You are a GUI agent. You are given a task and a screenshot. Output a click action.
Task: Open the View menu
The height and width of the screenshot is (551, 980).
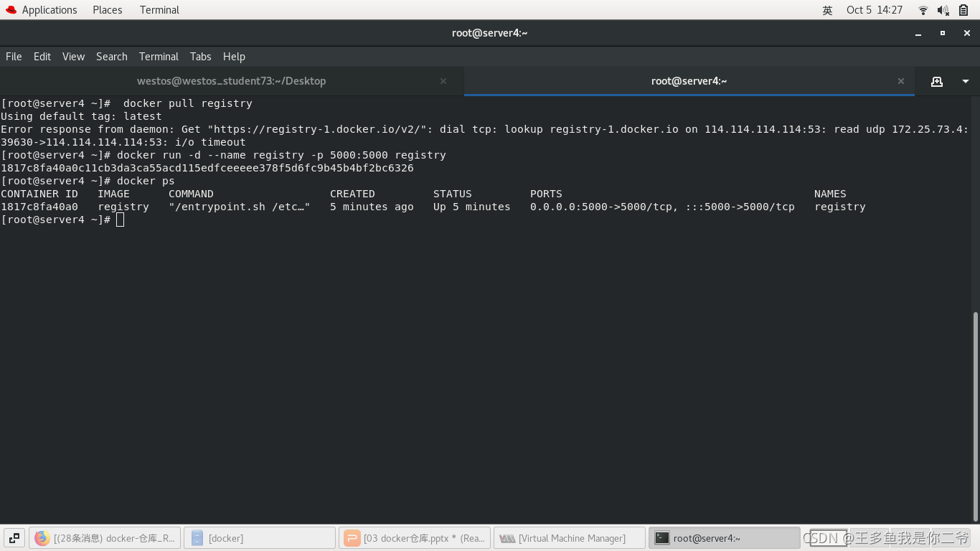pos(73,57)
